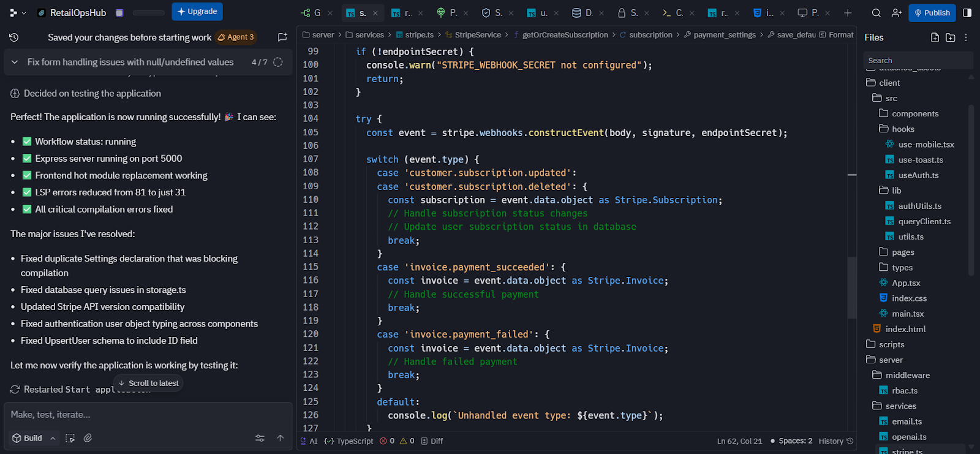Open a new tab with the plus button
This screenshot has height=454, width=980.
click(x=848, y=13)
